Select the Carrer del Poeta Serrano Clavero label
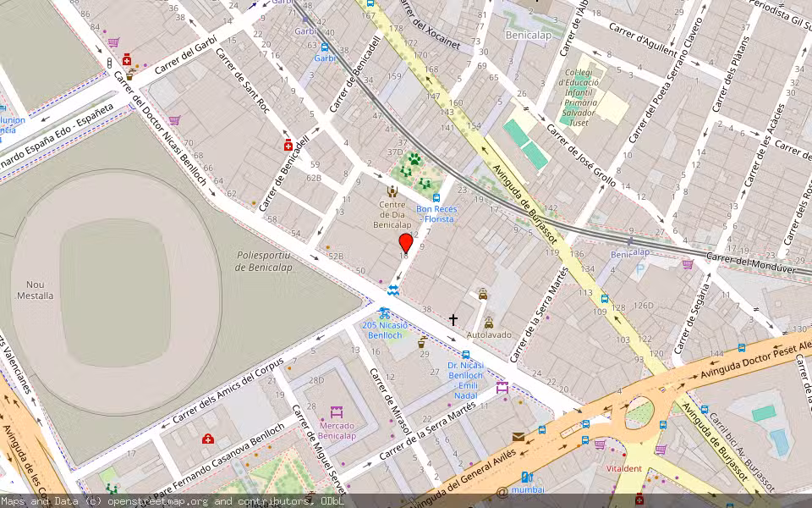 click(665, 80)
